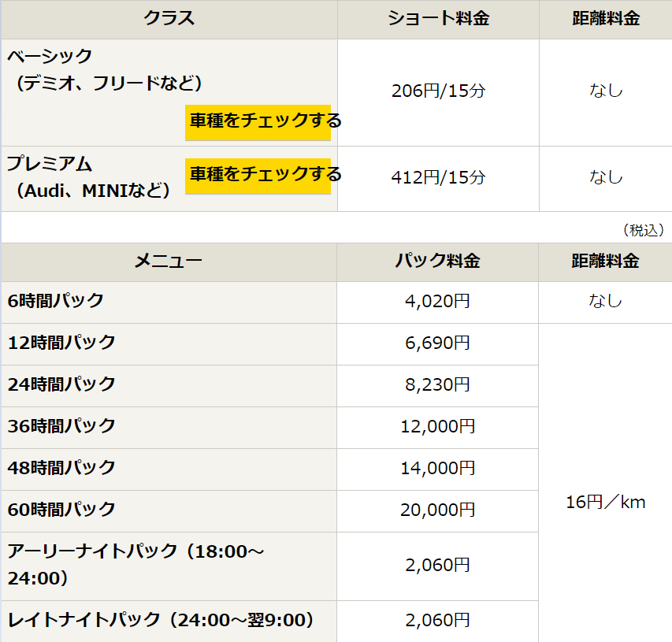This screenshot has height=642, width=672.
Task: Select the 12,000円 price cell
Action: click(437, 426)
